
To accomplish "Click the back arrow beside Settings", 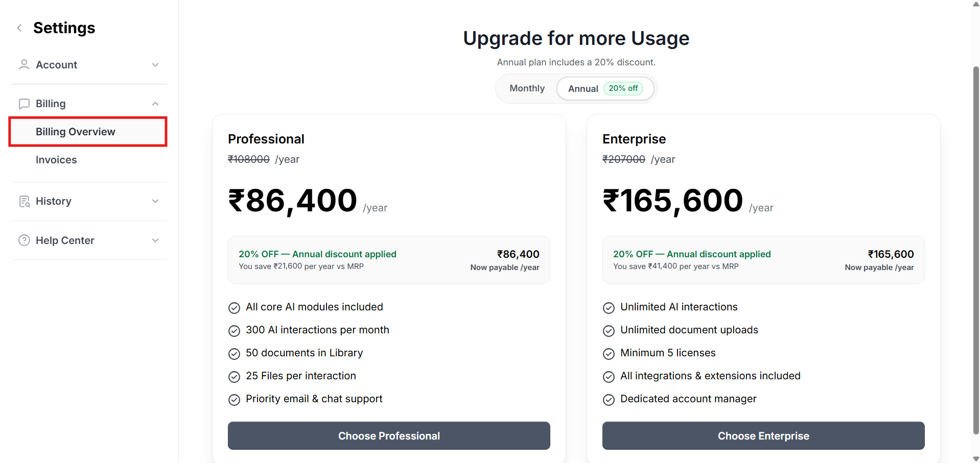I will point(19,28).
